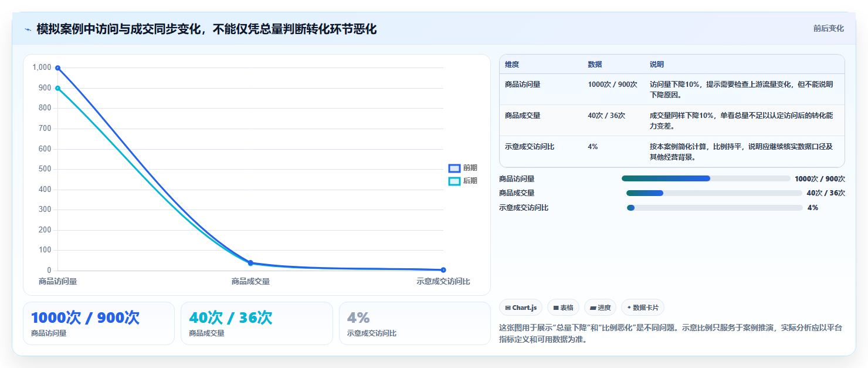Screen dimensions: 868x368
Task: Select the 数据卡片 chip
Action: pyautogui.click(x=643, y=308)
